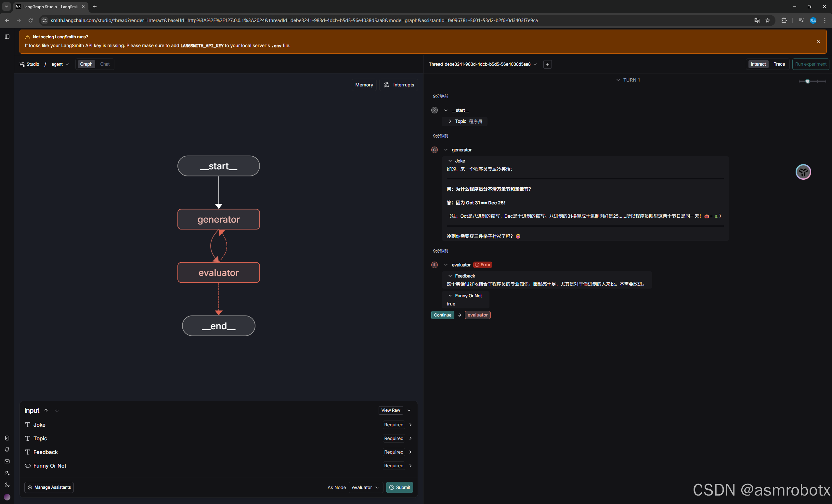Expand the Funny Or Not input row
The image size is (832, 504).
(218, 466)
